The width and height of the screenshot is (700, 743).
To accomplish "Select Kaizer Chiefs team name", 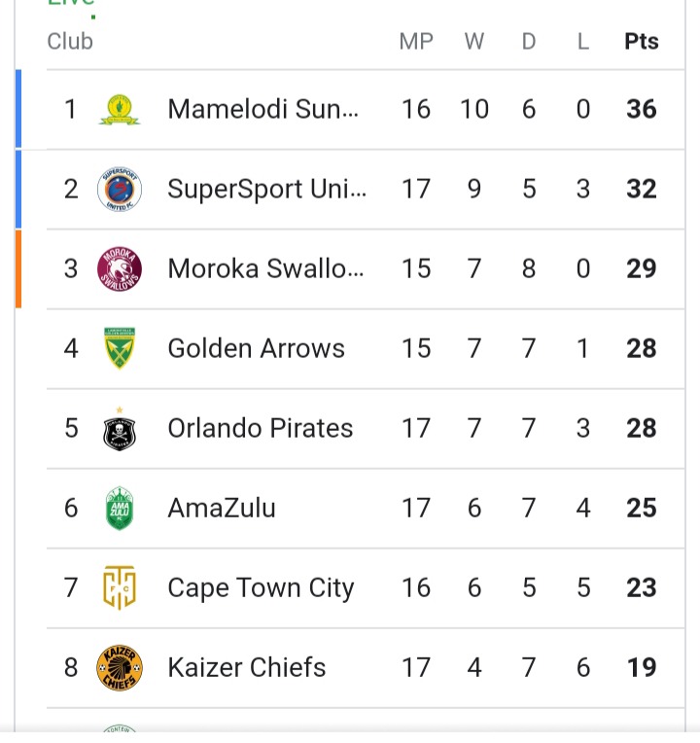I will [x=247, y=667].
